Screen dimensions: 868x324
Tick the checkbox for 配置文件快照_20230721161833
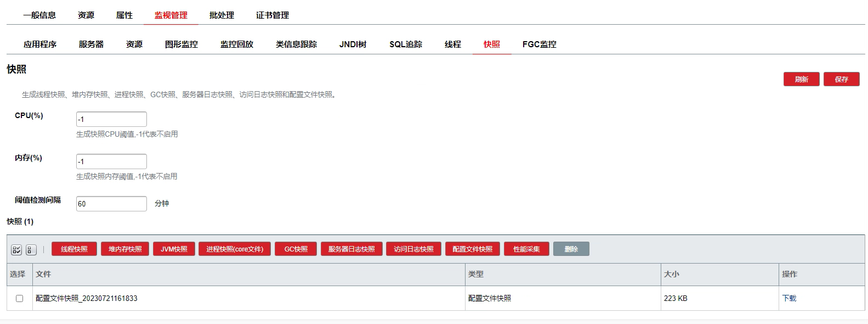pyautogui.click(x=20, y=299)
